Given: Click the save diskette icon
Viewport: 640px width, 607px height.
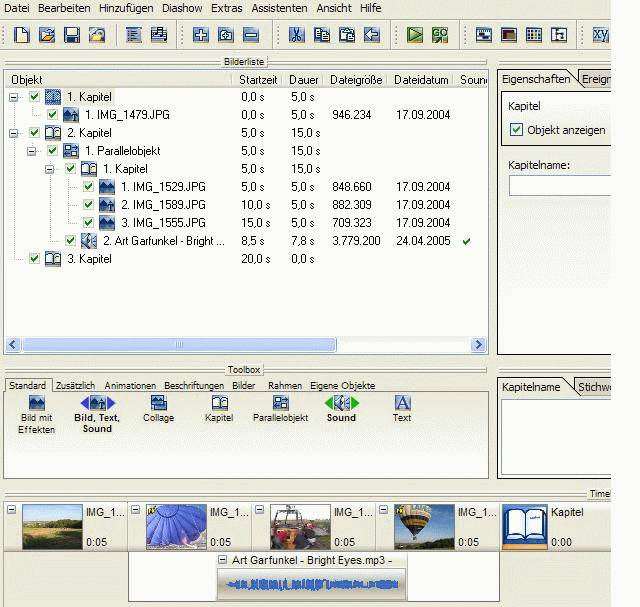Looking at the screenshot, I should pos(71,35).
